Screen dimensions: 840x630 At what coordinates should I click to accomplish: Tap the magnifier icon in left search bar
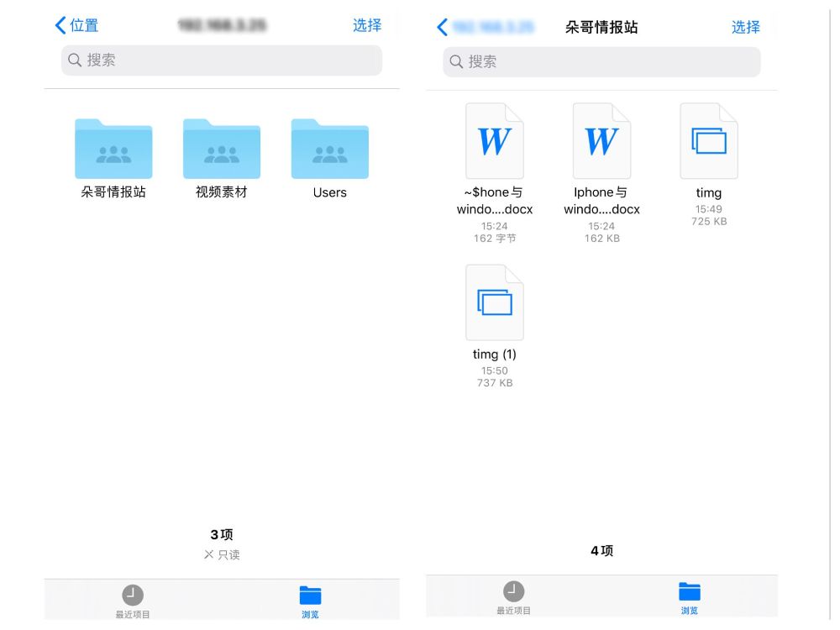pyautogui.click(x=75, y=60)
